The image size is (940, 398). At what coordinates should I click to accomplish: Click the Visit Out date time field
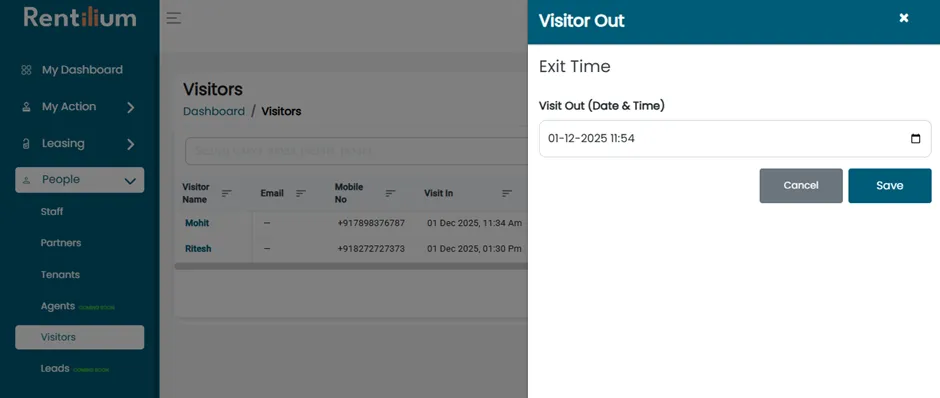(x=735, y=138)
